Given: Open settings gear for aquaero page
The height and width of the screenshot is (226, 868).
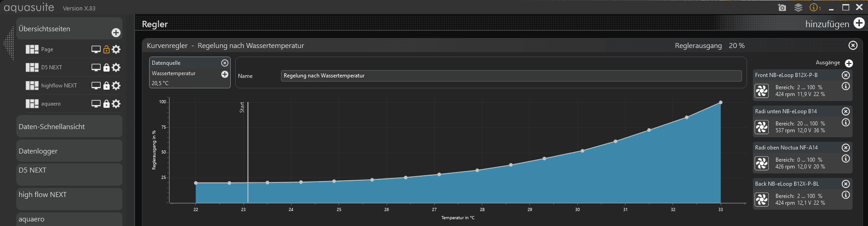Looking at the screenshot, I should point(116,104).
